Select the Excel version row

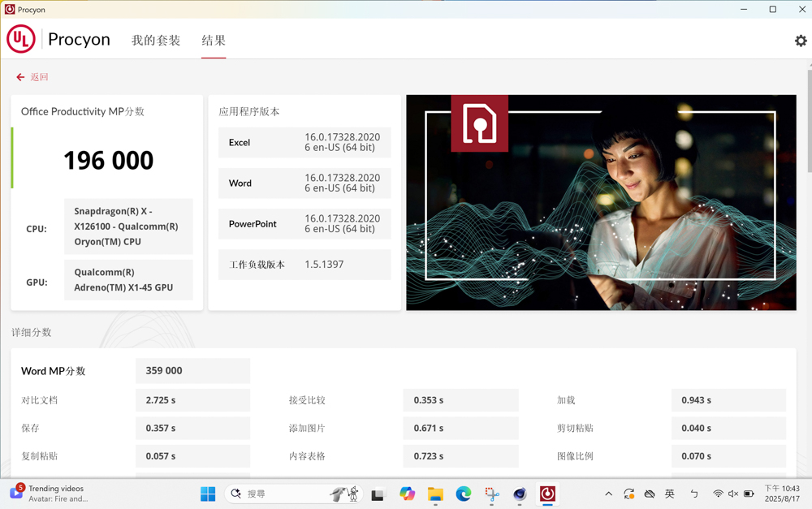pos(304,142)
